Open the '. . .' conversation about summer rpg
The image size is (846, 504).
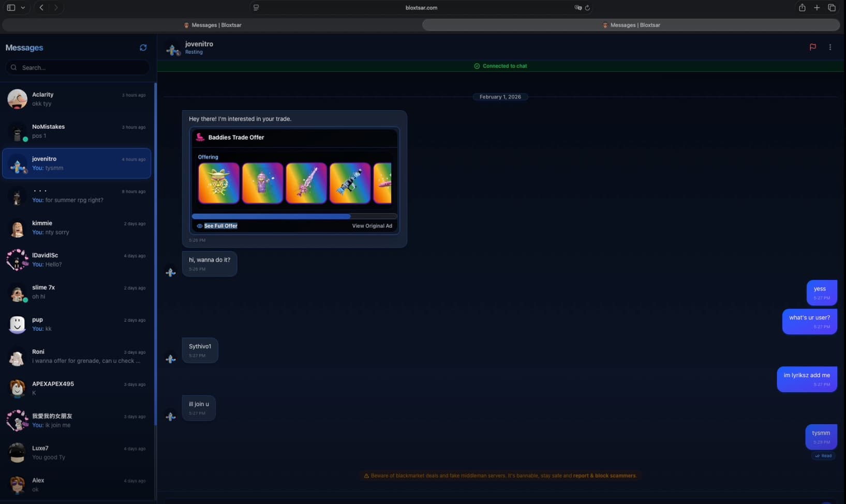[x=77, y=195]
